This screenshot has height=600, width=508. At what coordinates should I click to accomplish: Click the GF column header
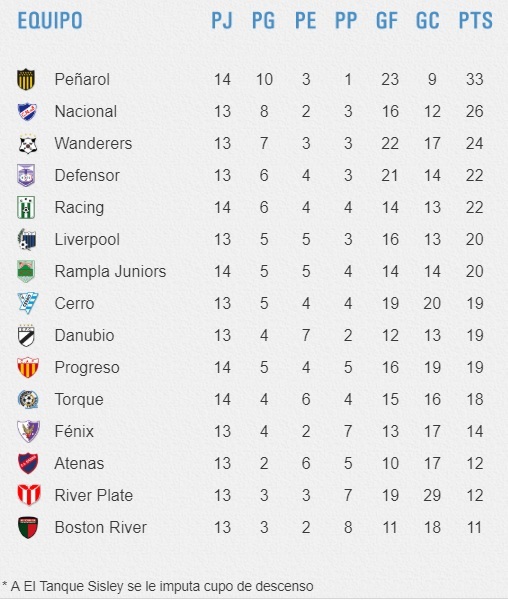point(387,21)
